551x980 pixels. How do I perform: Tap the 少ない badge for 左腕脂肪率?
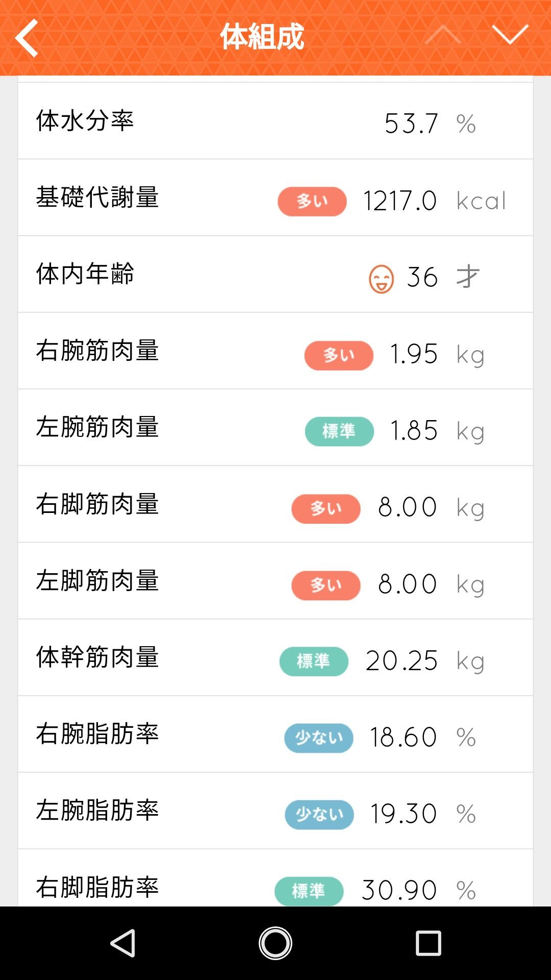[x=319, y=814]
